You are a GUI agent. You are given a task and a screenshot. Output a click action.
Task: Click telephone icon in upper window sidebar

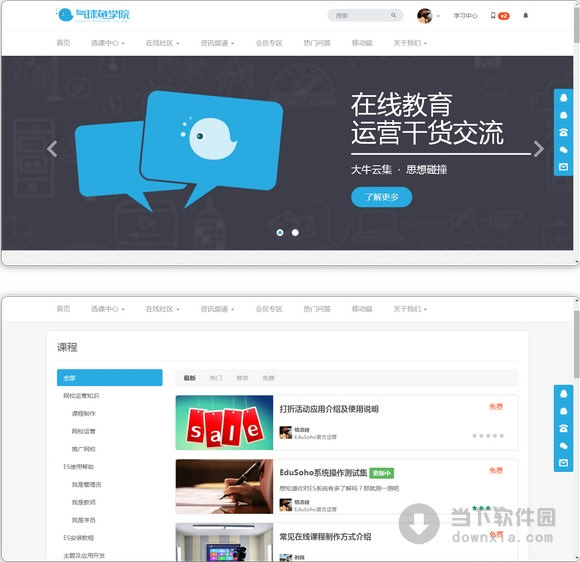click(563, 132)
